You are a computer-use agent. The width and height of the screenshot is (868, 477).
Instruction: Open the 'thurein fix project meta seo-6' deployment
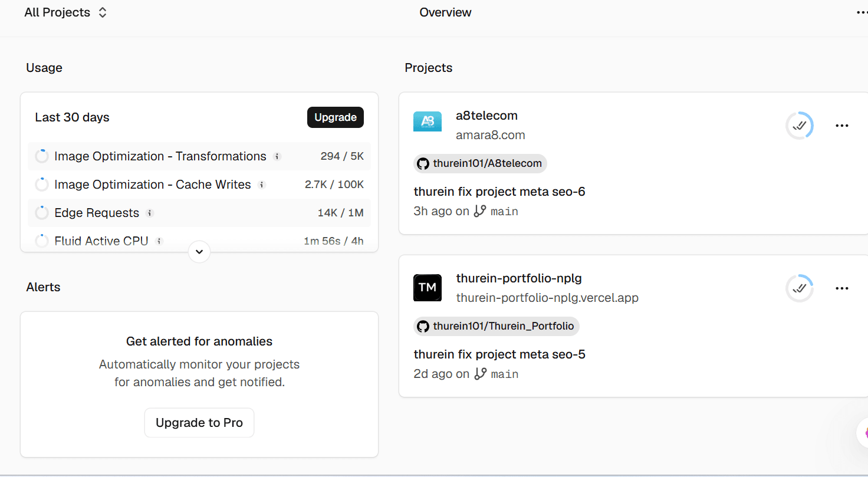(x=499, y=192)
